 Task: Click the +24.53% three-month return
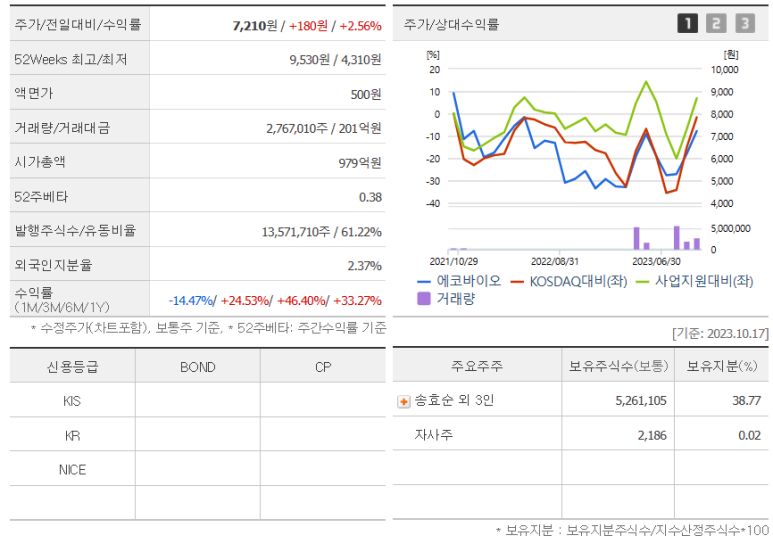245,300
